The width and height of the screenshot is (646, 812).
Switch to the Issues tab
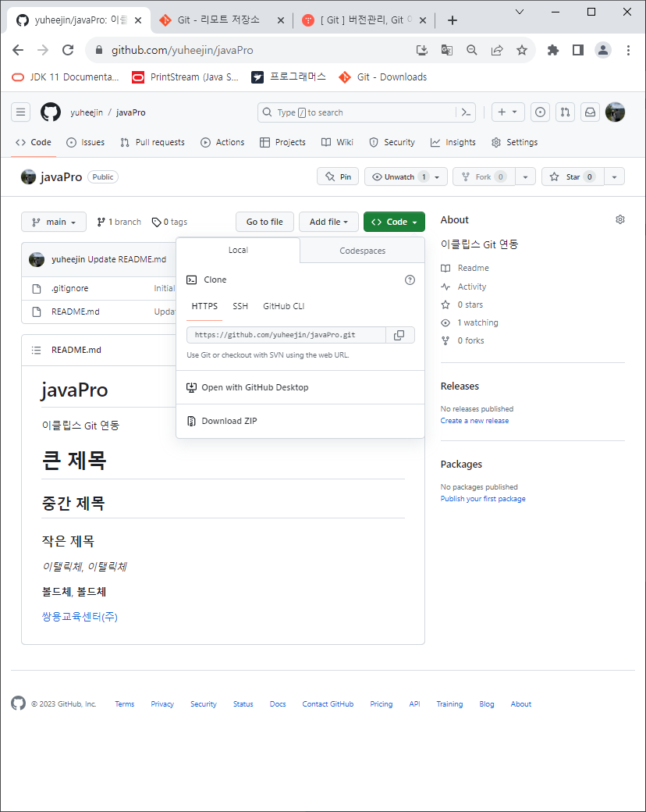click(x=86, y=142)
